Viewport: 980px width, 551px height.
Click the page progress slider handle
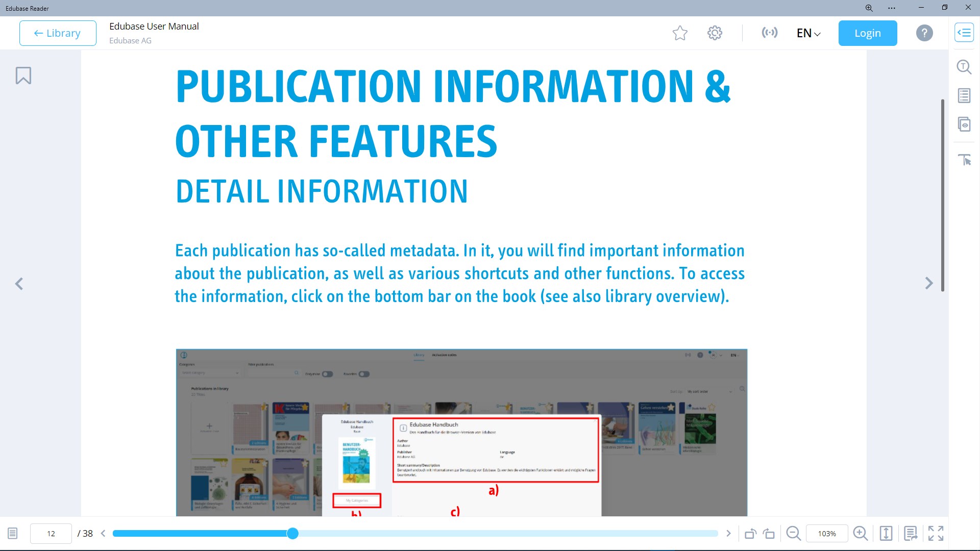(292, 534)
